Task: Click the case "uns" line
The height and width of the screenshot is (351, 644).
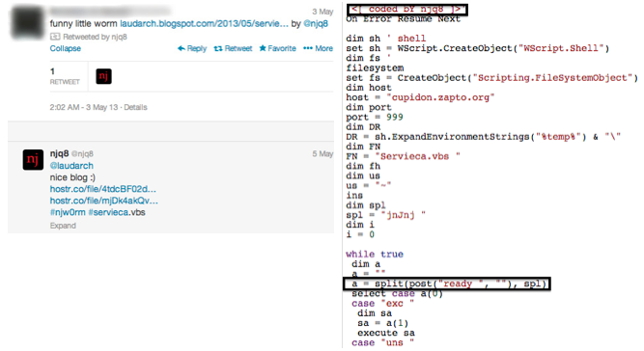Action: click(382, 342)
